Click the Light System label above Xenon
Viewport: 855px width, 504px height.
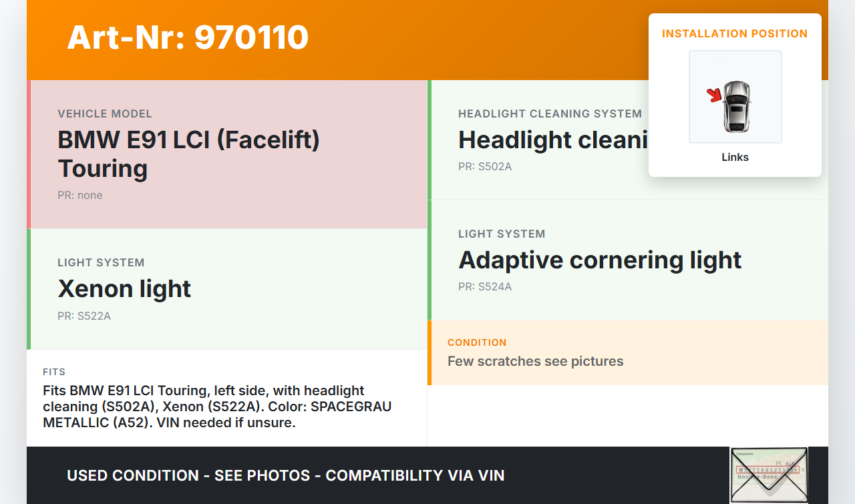pos(101,262)
